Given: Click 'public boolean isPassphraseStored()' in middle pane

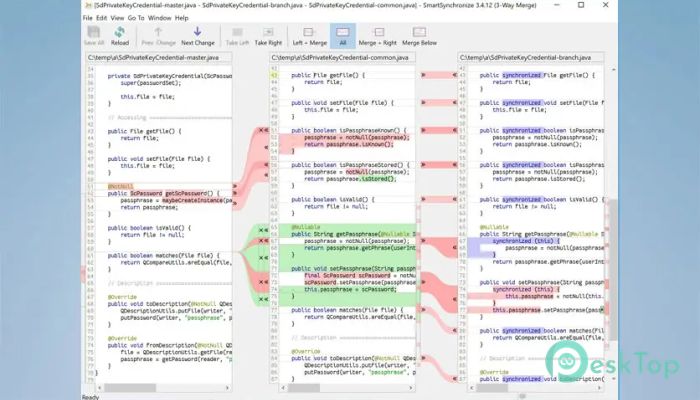Looking at the screenshot, I should pyautogui.click(x=350, y=165).
